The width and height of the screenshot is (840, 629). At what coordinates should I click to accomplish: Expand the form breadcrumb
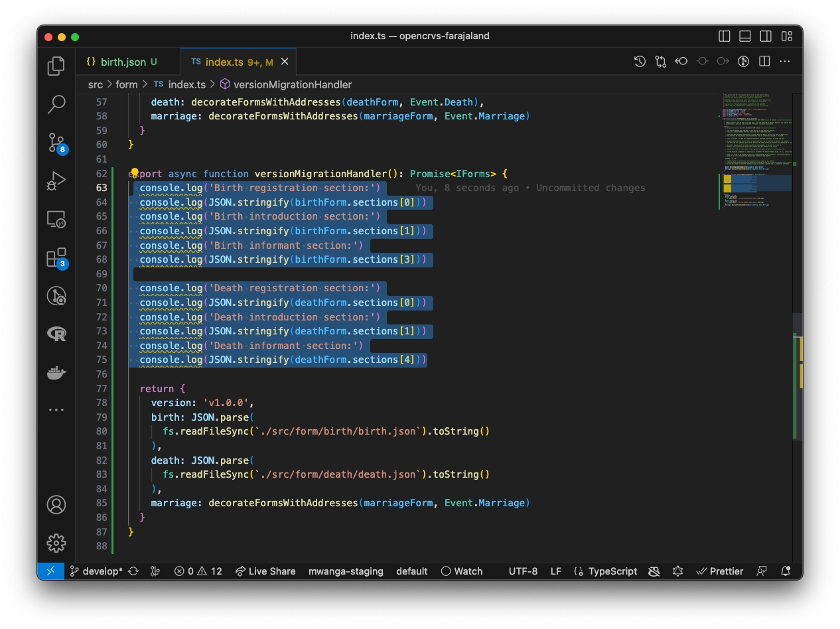(x=127, y=84)
